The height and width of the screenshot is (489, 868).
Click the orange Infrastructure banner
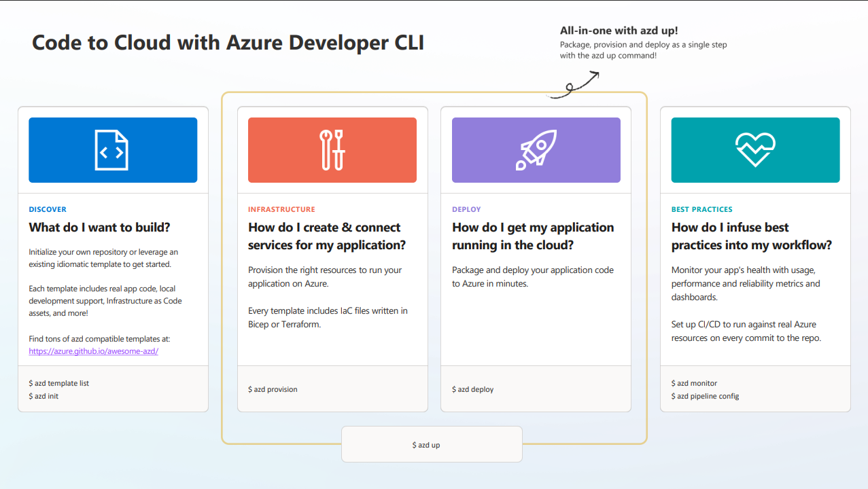[x=332, y=150]
